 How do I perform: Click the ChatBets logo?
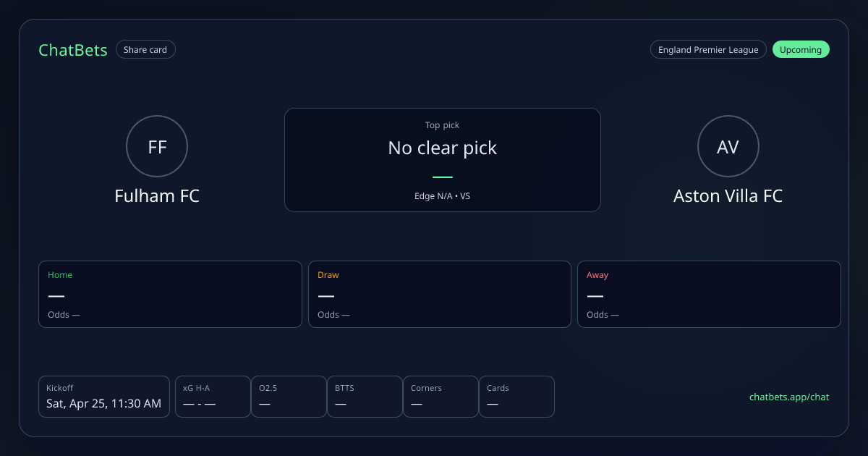[72, 50]
